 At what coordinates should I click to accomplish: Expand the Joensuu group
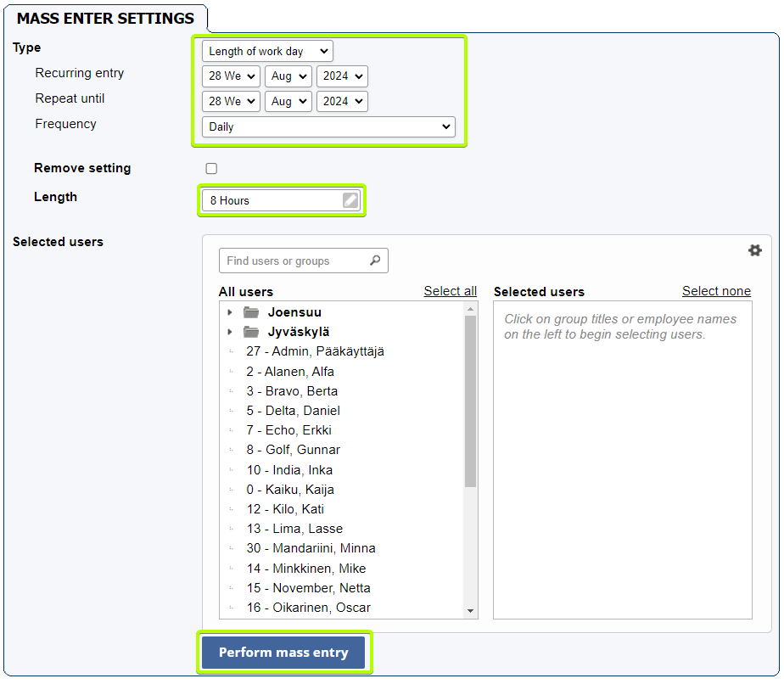(x=229, y=312)
